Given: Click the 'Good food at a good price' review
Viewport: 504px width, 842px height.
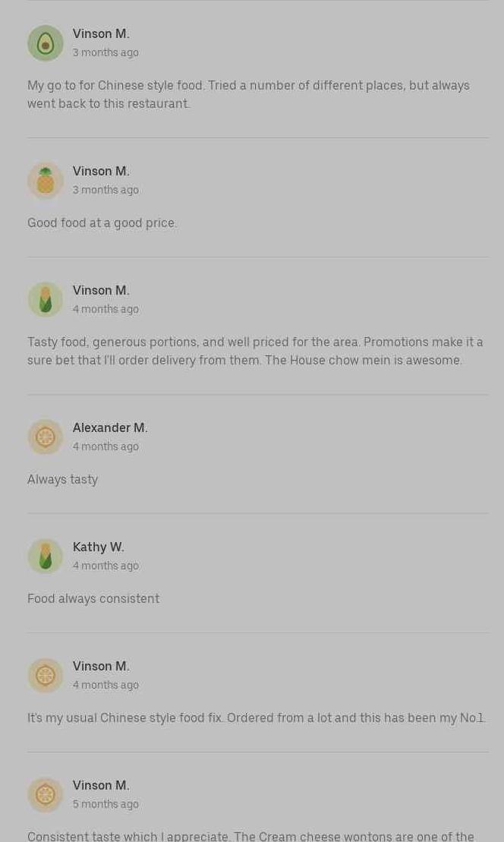Looking at the screenshot, I should [102, 222].
